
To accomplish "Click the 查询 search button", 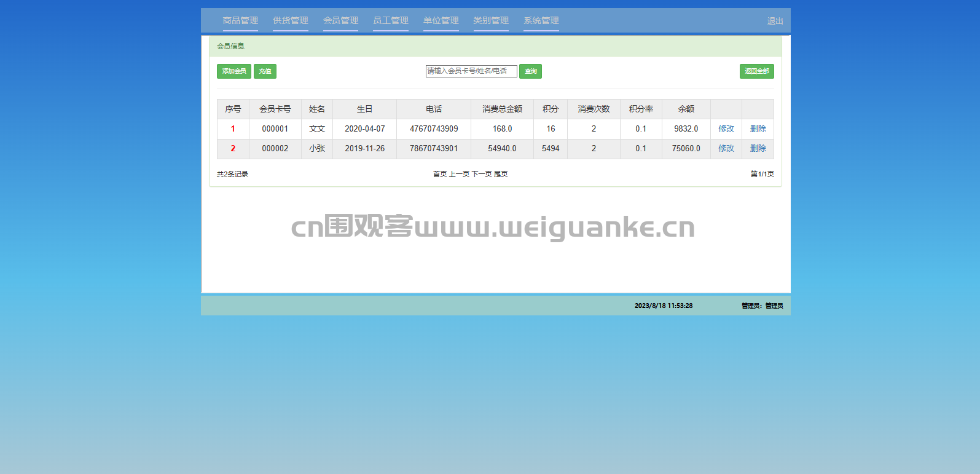I will coord(530,71).
